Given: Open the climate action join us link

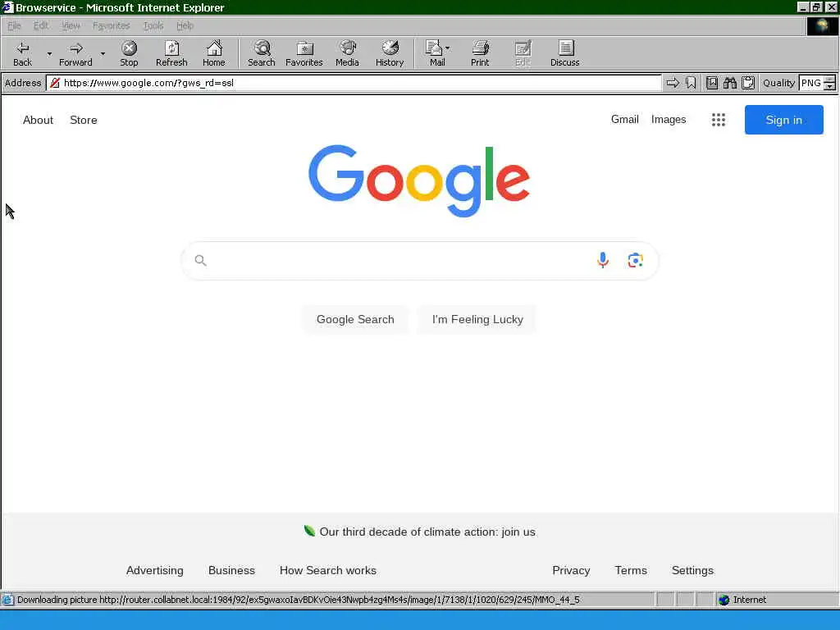Looking at the screenshot, I should pos(427,532).
